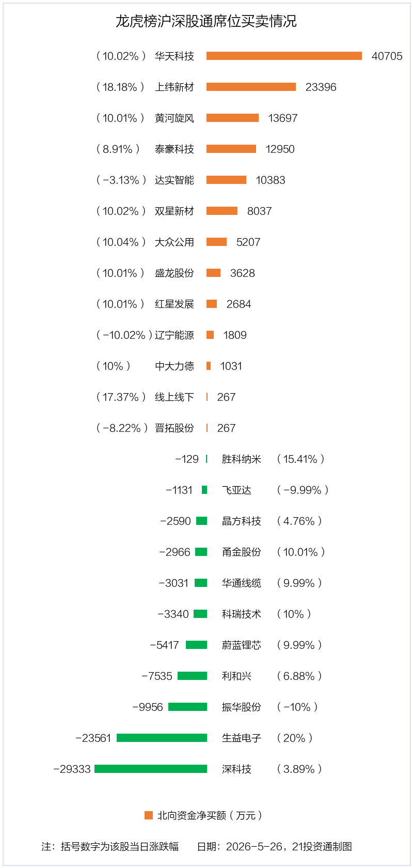This screenshot has height=868, width=413.
Task: Click the orange legend swatch for 北向资金净买额
Action: point(149,815)
